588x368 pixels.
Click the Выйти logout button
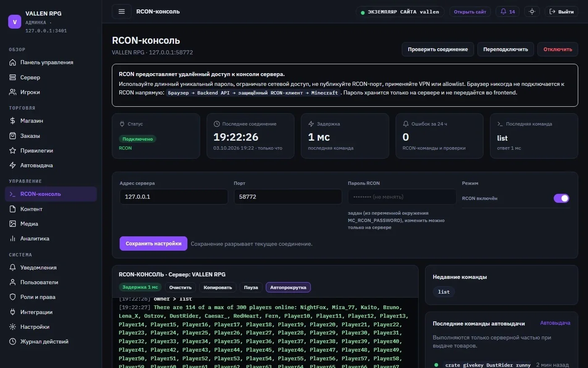coord(562,12)
